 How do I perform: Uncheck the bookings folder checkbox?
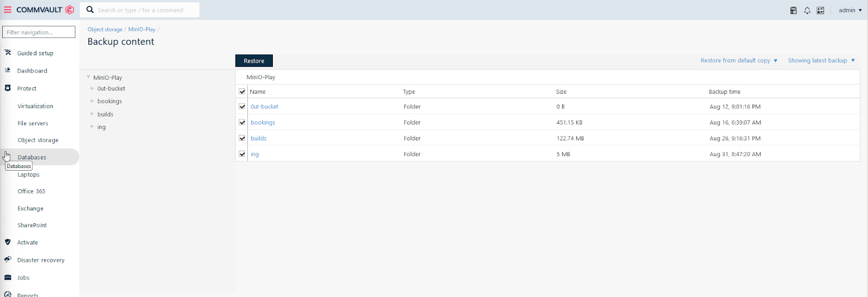tap(242, 122)
